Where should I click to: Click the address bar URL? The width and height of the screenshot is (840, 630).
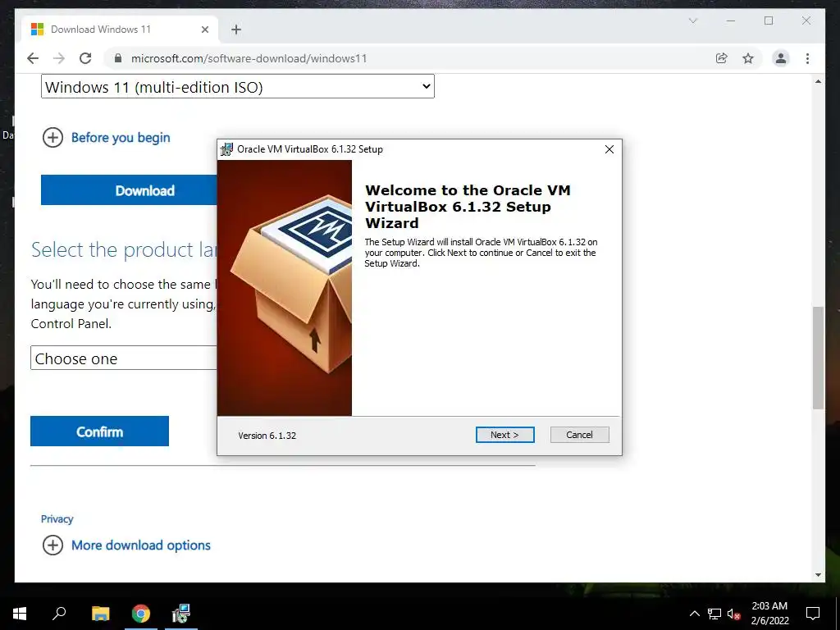point(249,58)
